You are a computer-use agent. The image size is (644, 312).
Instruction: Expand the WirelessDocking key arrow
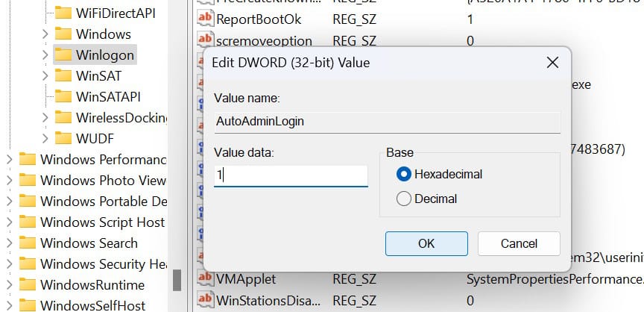pos(45,118)
